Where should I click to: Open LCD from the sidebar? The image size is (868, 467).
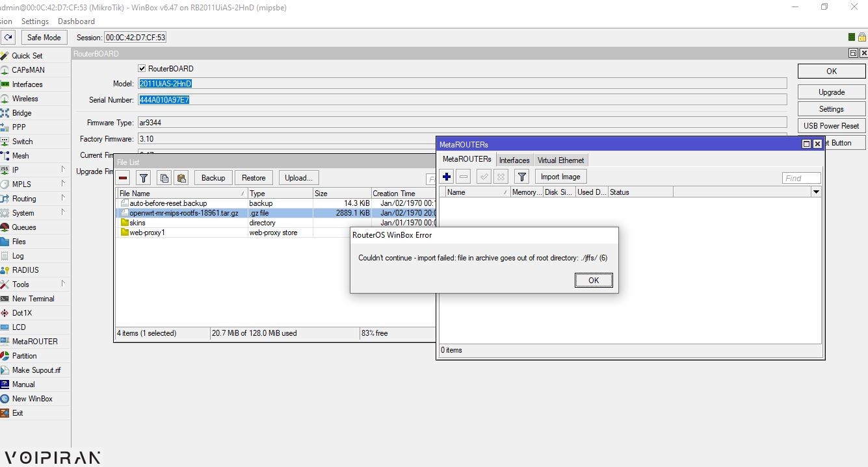[19, 327]
